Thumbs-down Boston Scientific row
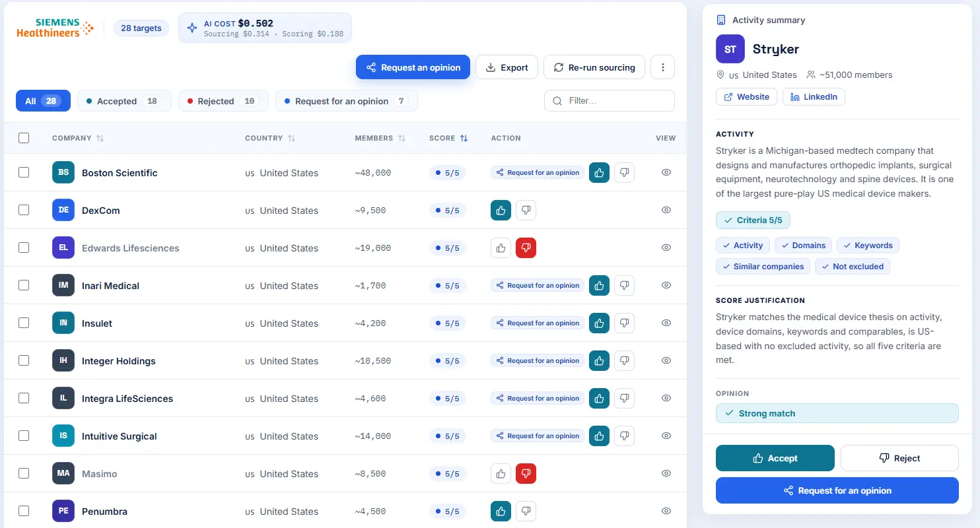 point(624,173)
